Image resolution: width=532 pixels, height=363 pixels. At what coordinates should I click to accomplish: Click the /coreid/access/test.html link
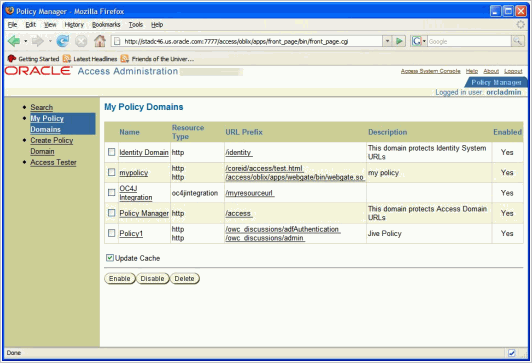[264, 168]
